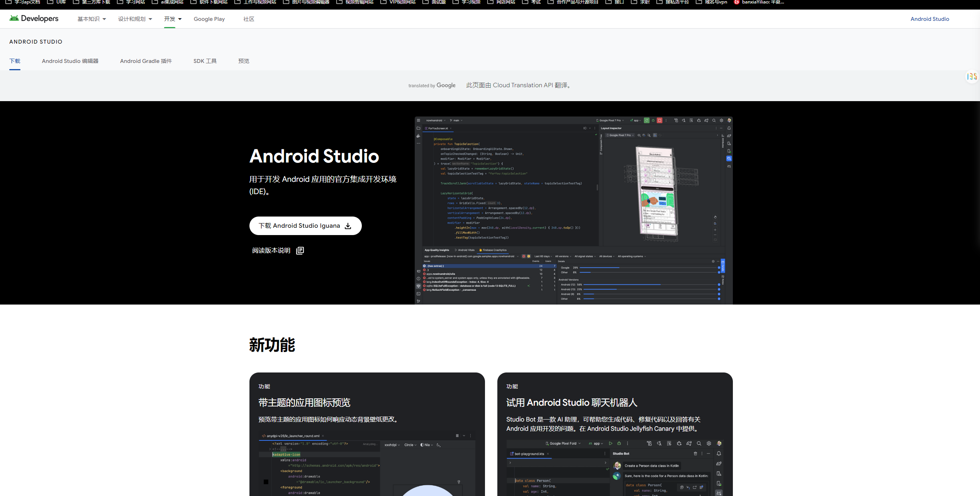This screenshot has height=496, width=980.
Task: Click the Android Gradle 插件 tab
Action: [146, 61]
